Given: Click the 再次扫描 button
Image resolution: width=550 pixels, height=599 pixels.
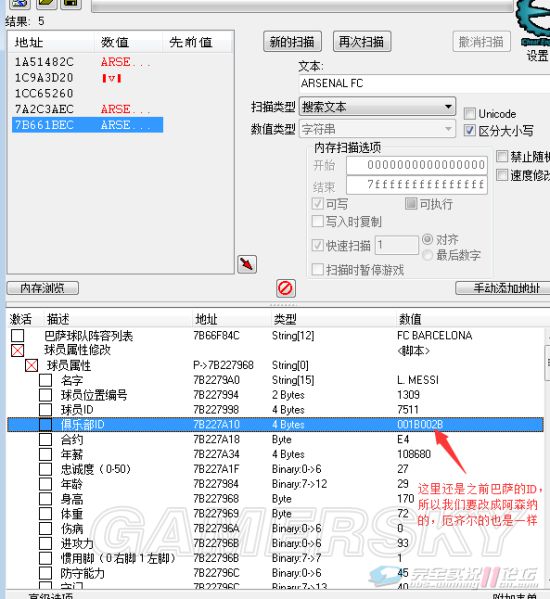Looking at the screenshot, I should pos(362,41).
